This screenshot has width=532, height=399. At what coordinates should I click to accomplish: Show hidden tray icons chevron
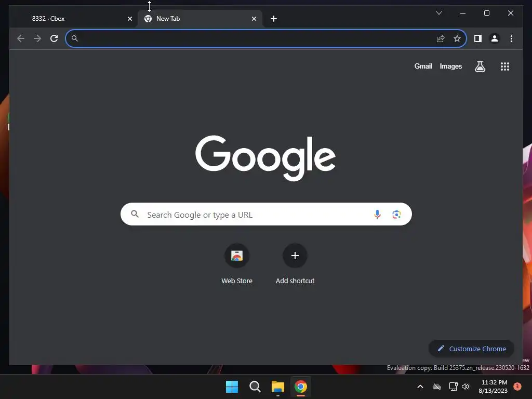[420, 387]
